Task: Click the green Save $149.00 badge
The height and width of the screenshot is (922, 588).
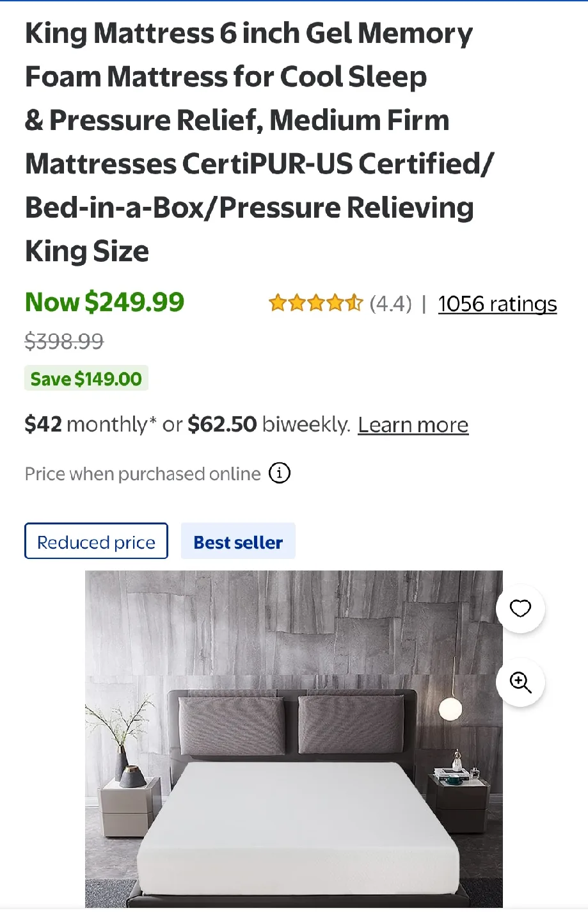Action: 86,378
